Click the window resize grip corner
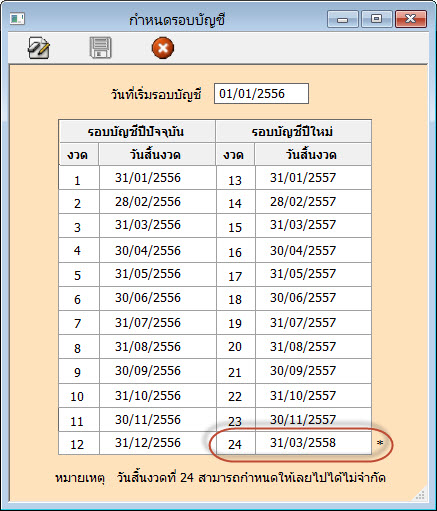Image resolution: width=437 pixels, height=511 pixels. pyautogui.click(x=420, y=494)
